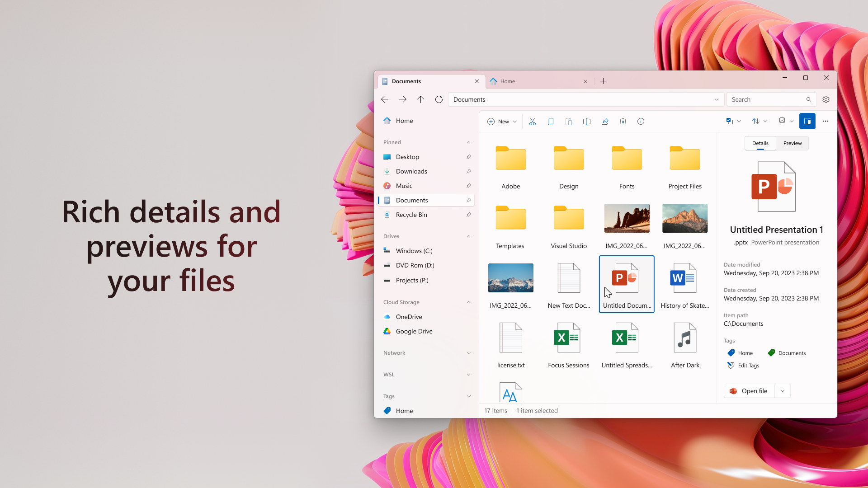The width and height of the screenshot is (868, 488).
Task: Click Edit Tags link in details panel
Action: coord(749,365)
